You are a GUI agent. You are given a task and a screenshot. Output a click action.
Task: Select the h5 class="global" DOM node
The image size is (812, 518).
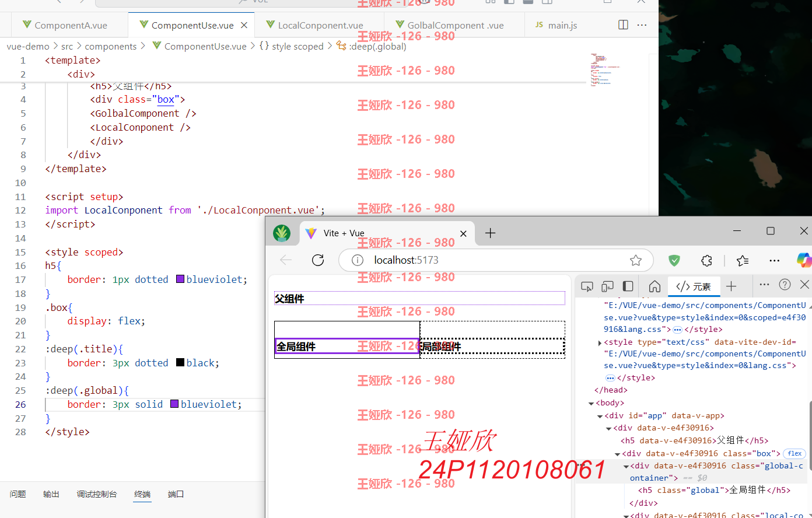pos(714,490)
